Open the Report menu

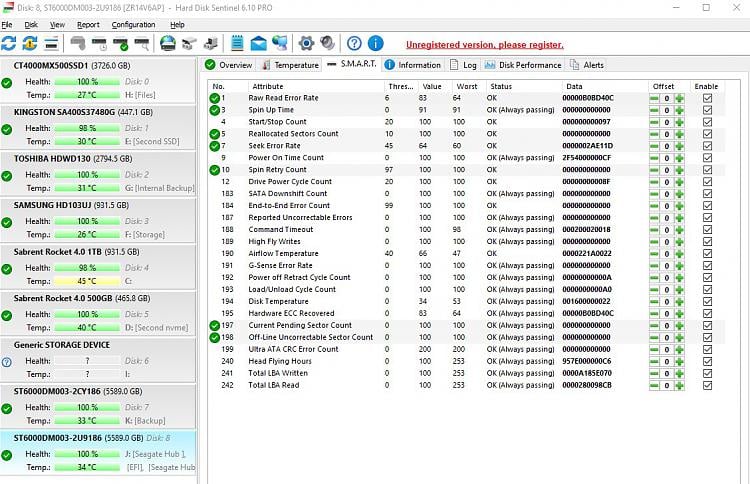click(x=88, y=24)
